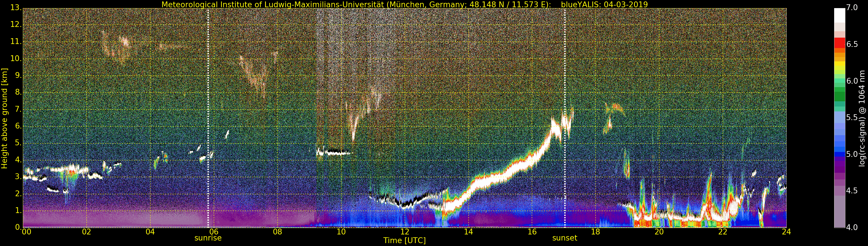The height and width of the screenshot is (246, 868).
Task: Click the 'sunrise' label below the axis
Action: point(208,238)
